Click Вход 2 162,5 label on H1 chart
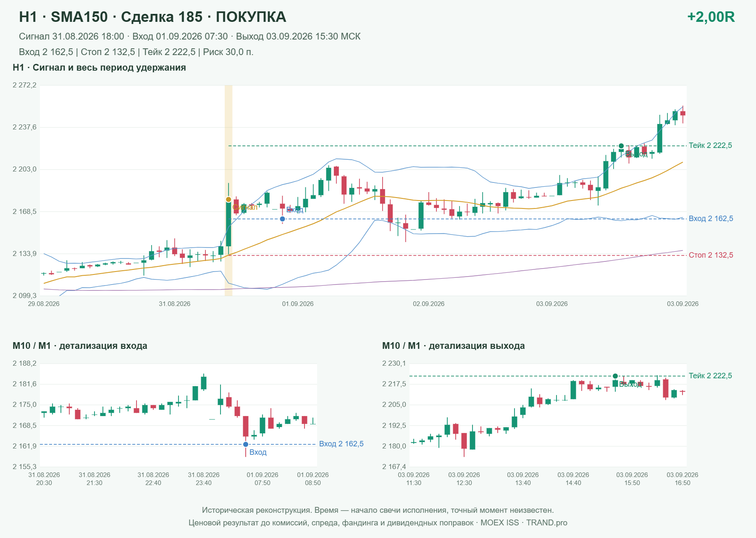Viewport: 756px width, 538px height. 711,219
